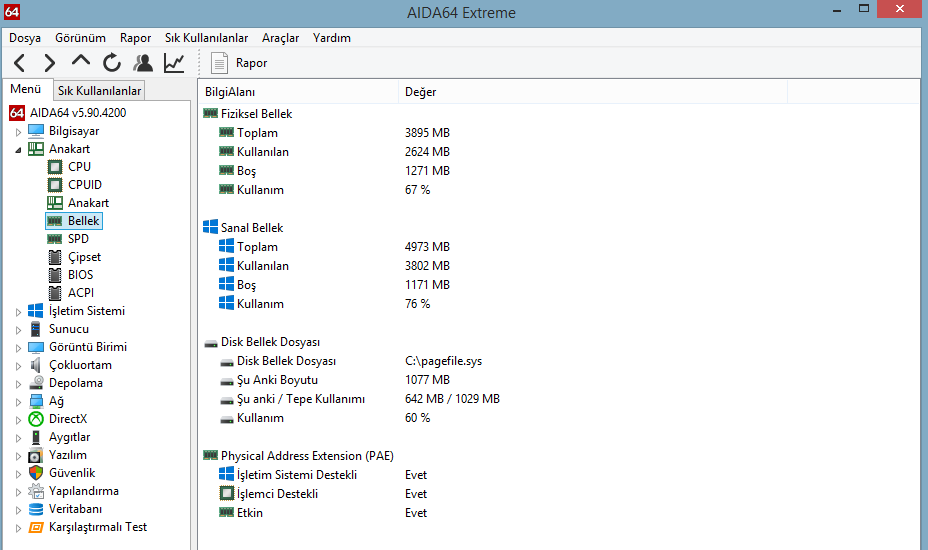Click the BIOS chip icon

[54, 275]
